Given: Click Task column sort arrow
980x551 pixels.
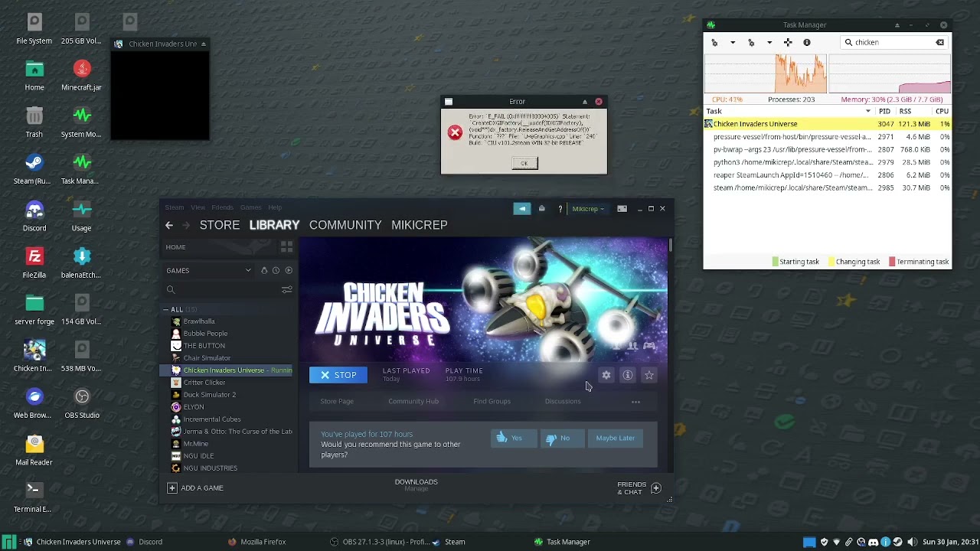Looking at the screenshot, I should click(868, 111).
